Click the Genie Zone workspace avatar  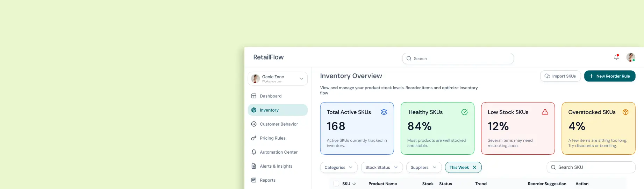coord(256,78)
